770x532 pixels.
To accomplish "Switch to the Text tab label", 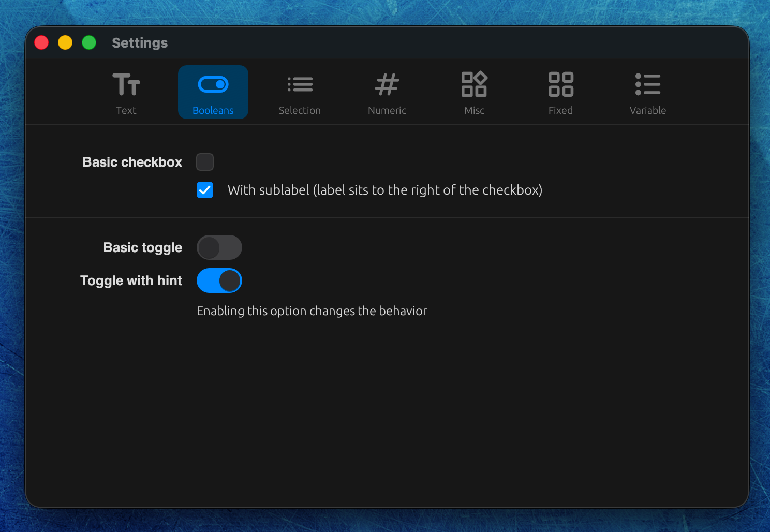I will tap(126, 110).
